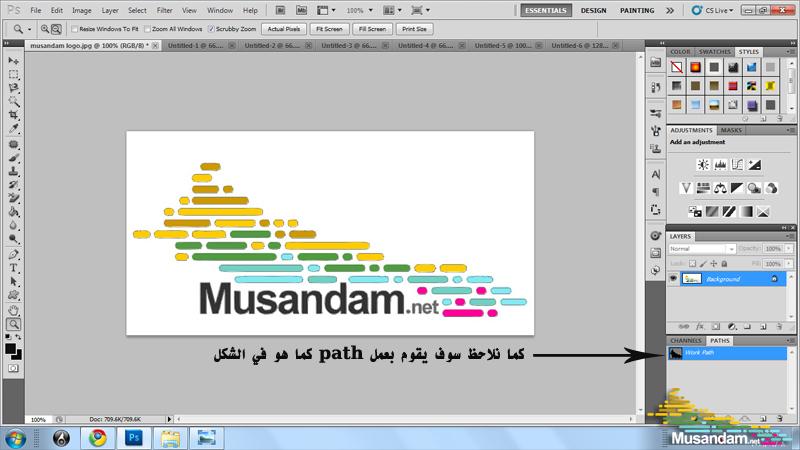800x450 pixels.
Task: Toggle lock position in Layers panel
Action: click(x=714, y=264)
